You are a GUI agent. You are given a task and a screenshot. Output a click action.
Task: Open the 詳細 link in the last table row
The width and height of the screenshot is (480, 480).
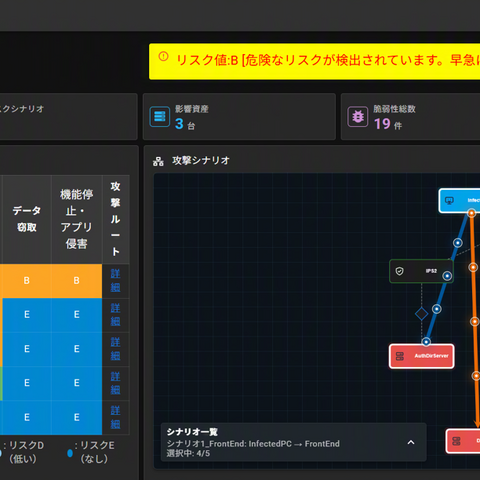(115, 417)
